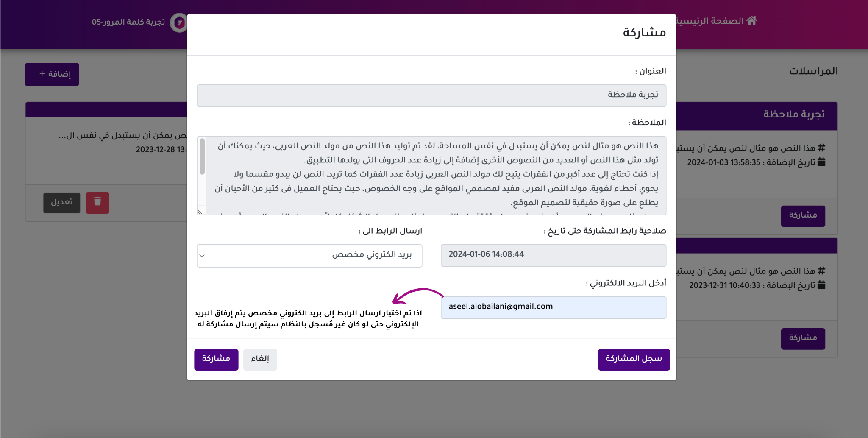Viewport: 868px width, 438px height.
Task: Click the calendar icon beside the 2024-01-03 date
Action: 821,162
